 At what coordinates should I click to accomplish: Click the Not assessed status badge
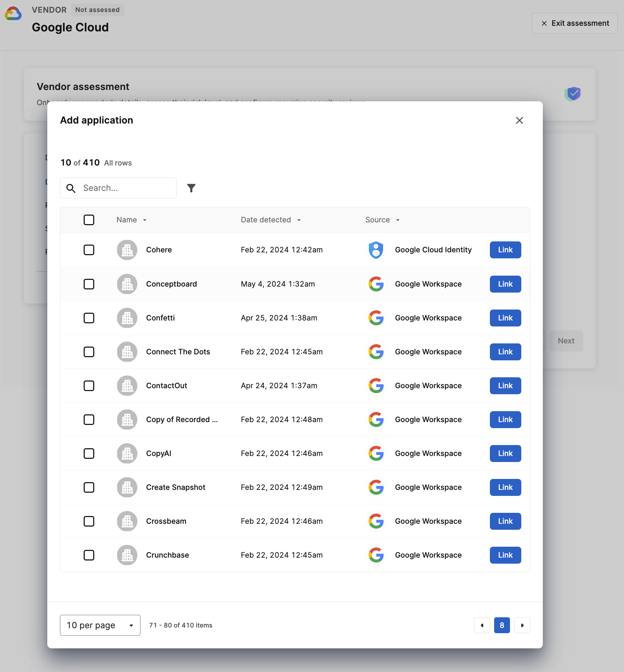point(97,10)
